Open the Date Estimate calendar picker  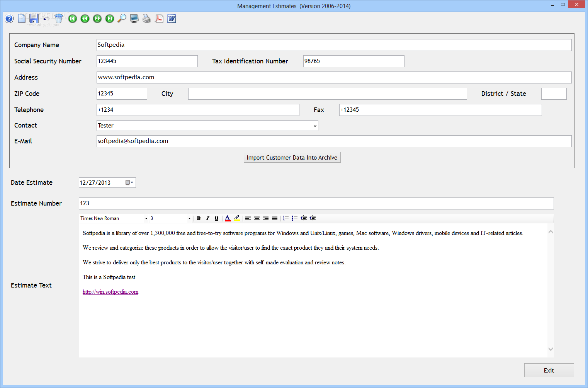tap(129, 182)
